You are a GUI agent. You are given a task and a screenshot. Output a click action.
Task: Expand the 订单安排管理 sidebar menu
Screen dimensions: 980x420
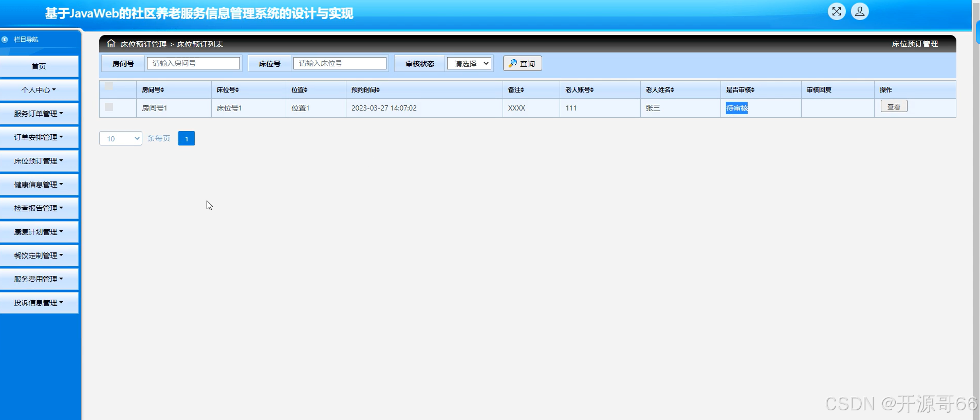[39, 137]
